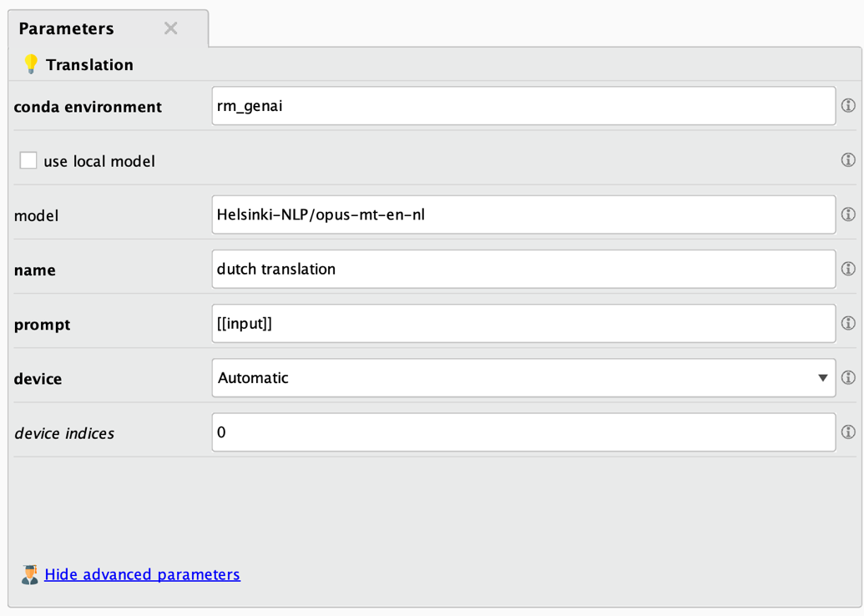864x616 pixels.
Task: Click the wizard icon near advanced parameters
Action: pos(30,574)
